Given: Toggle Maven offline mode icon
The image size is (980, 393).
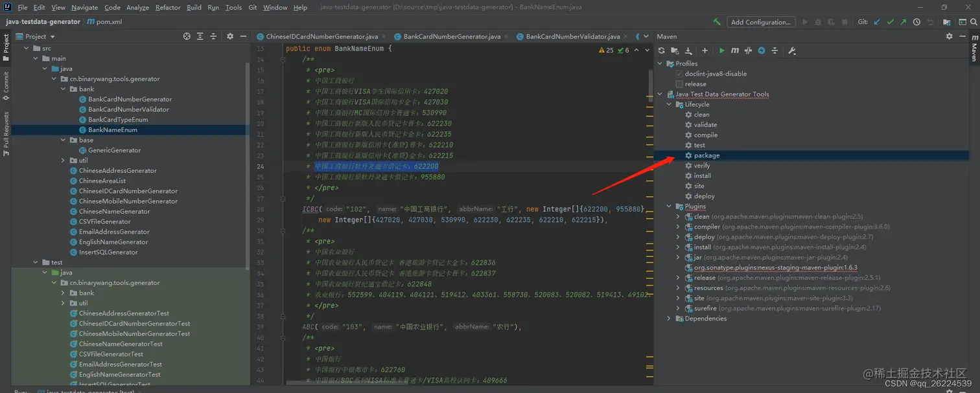Looking at the screenshot, I should click(748, 51).
